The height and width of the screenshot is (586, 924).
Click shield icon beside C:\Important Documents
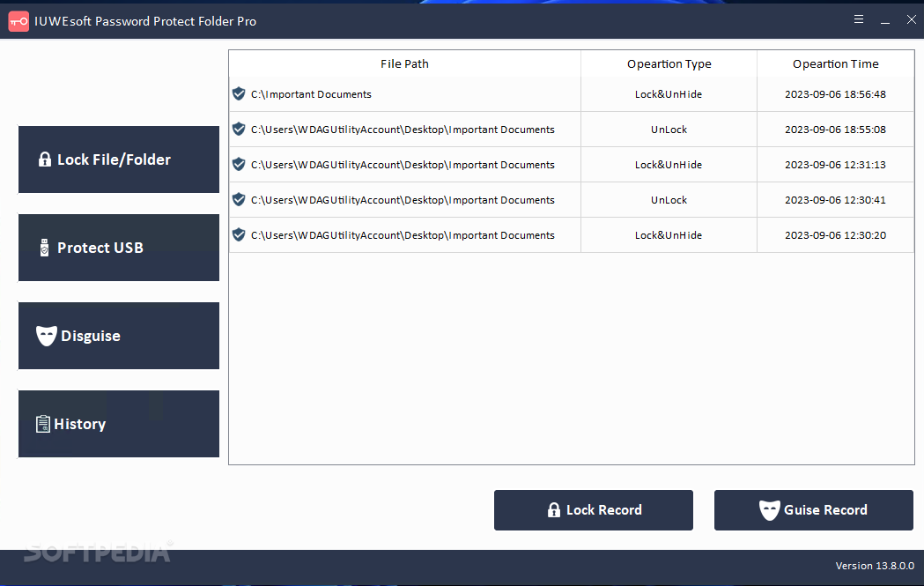pos(239,93)
